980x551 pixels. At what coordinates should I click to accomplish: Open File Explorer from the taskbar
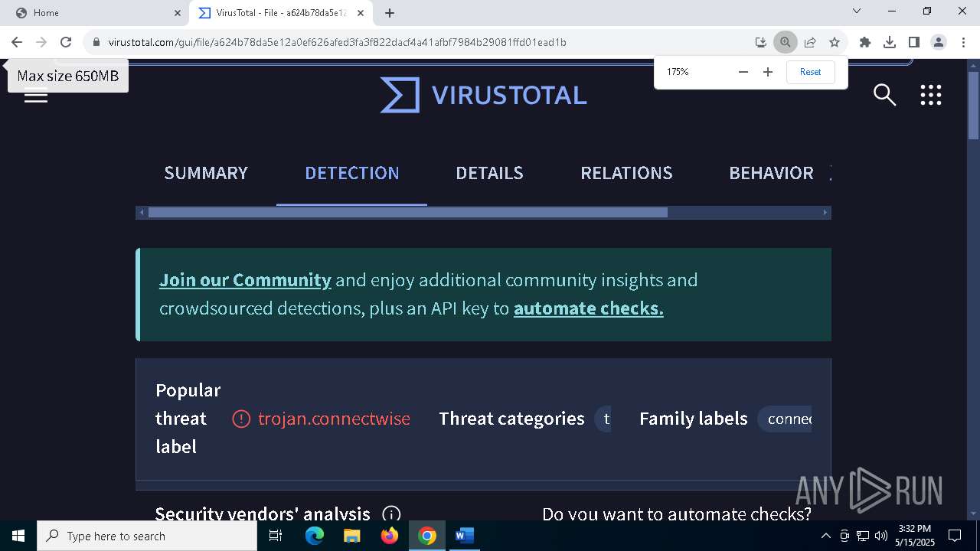(x=351, y=536)
